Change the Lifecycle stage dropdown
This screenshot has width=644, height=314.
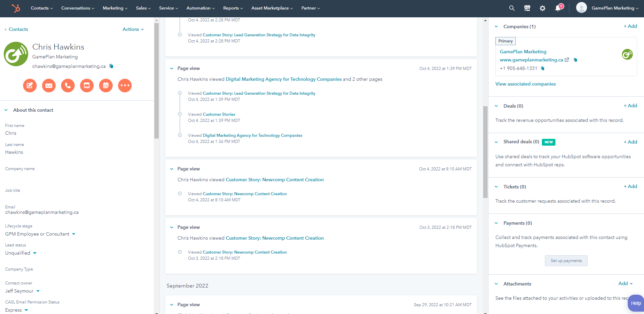pyautogui.click(x=40, y=234)
